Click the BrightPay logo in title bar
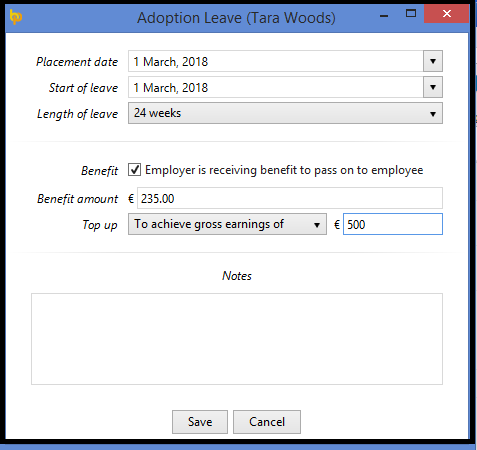 (15, 17)
